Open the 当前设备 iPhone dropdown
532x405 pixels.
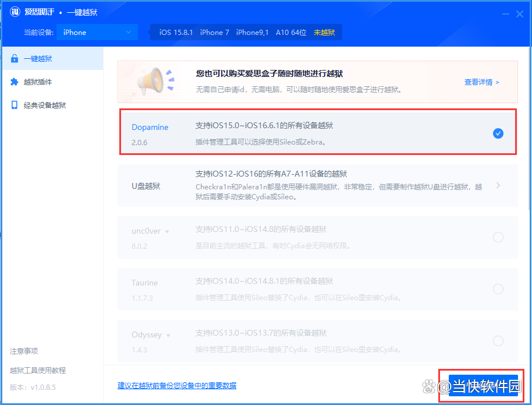(x=97, y=32)
